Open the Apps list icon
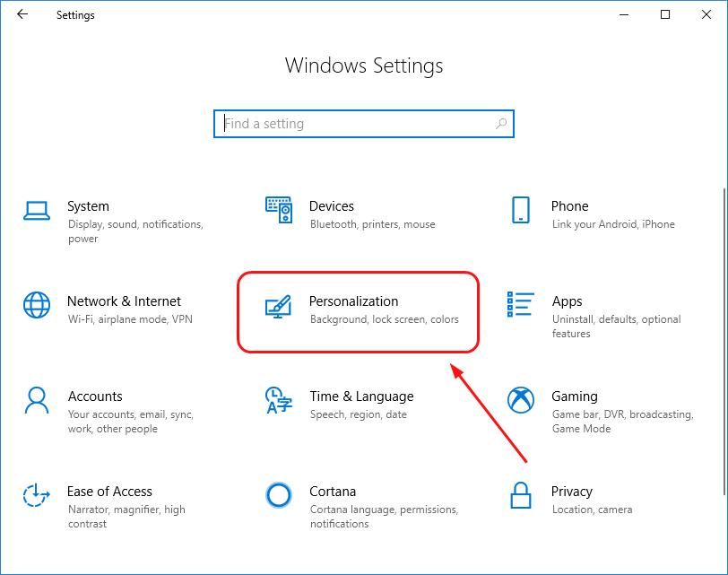 521,305
